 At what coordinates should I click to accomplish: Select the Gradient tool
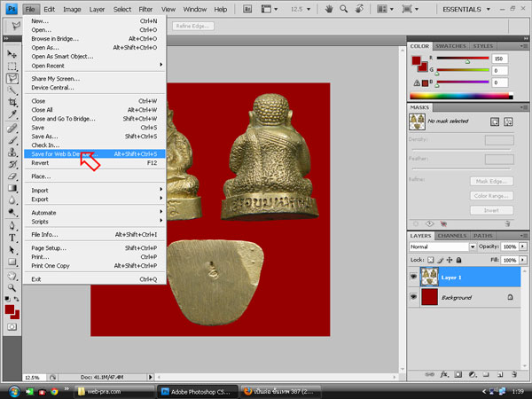click(x=12, y=188)
